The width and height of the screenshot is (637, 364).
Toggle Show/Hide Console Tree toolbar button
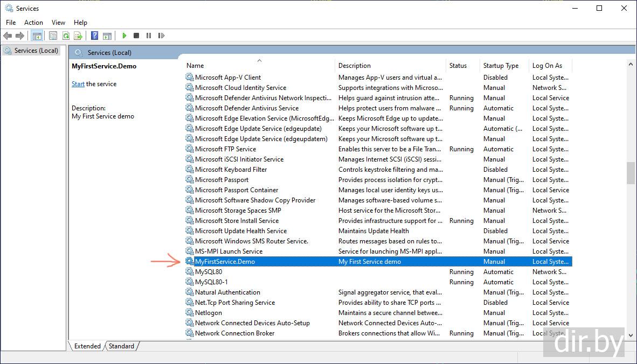tap(37, 36)
